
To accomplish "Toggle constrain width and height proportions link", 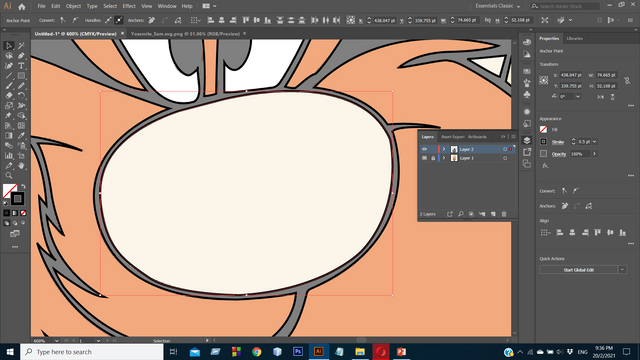I will pos(627,81).
